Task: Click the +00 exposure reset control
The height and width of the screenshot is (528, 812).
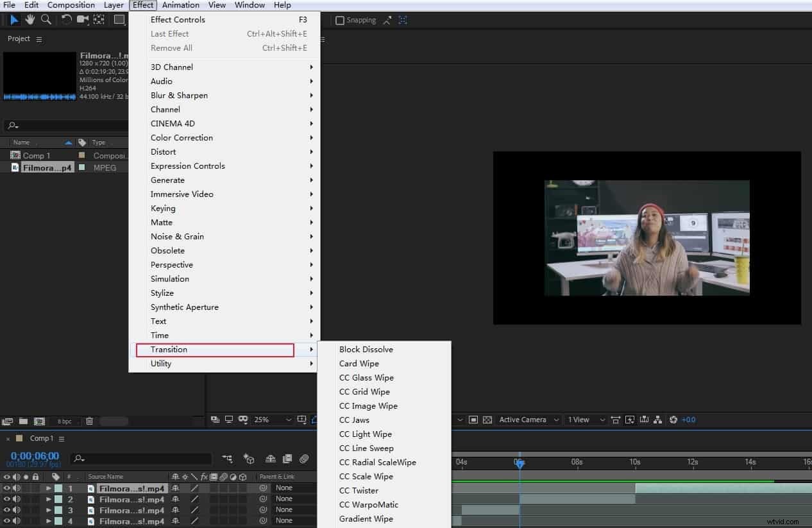Action: (x=688, y=420)
